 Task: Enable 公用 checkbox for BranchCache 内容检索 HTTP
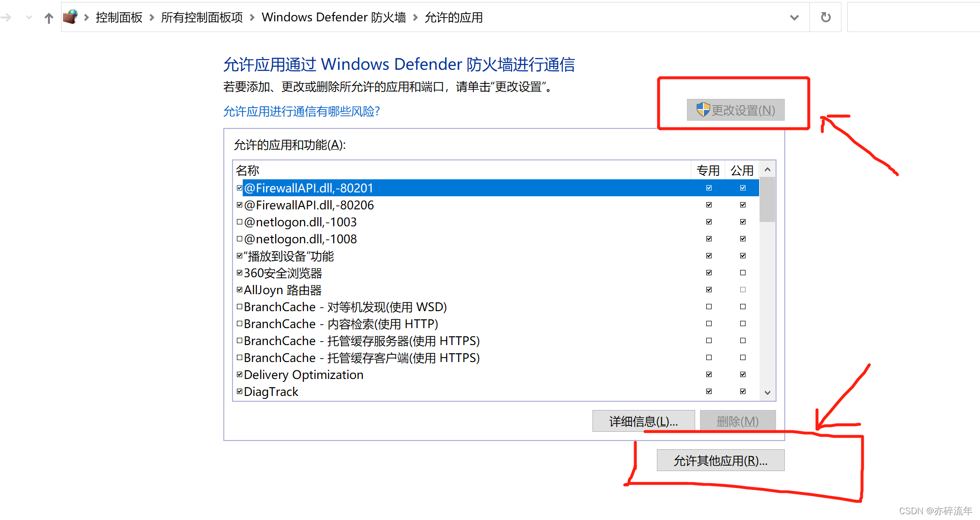click(743, 323)
